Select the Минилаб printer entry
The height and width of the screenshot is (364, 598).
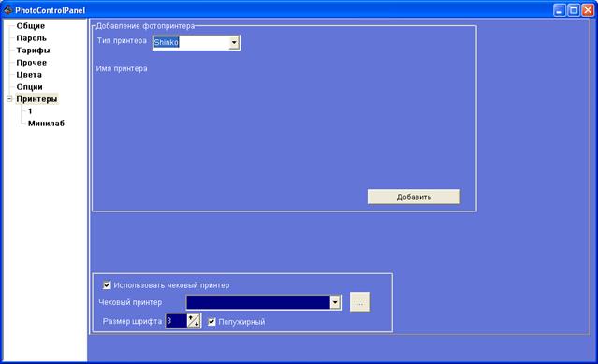46,124
